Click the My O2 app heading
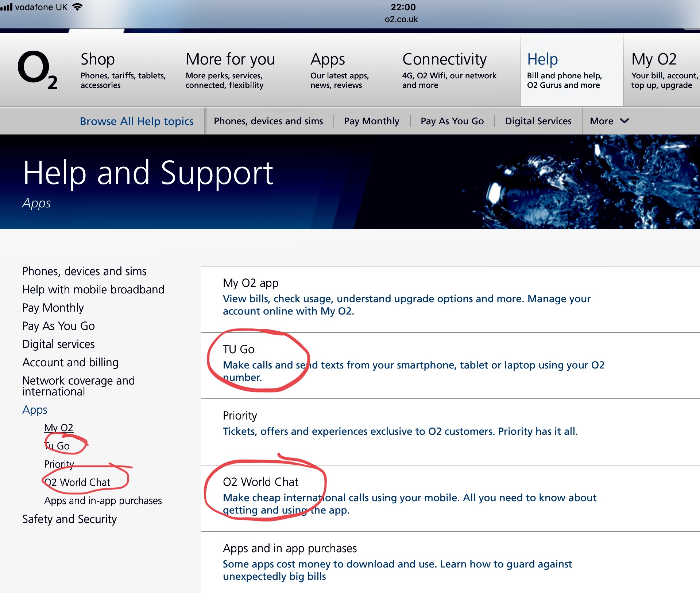 pos(251,283)
